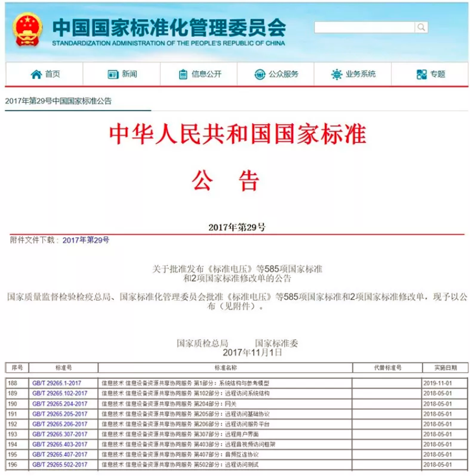Open standard GB/T 29265.206-2017 link
The height and width of the screenshot is (476, 470).
(x=60, y=424)
